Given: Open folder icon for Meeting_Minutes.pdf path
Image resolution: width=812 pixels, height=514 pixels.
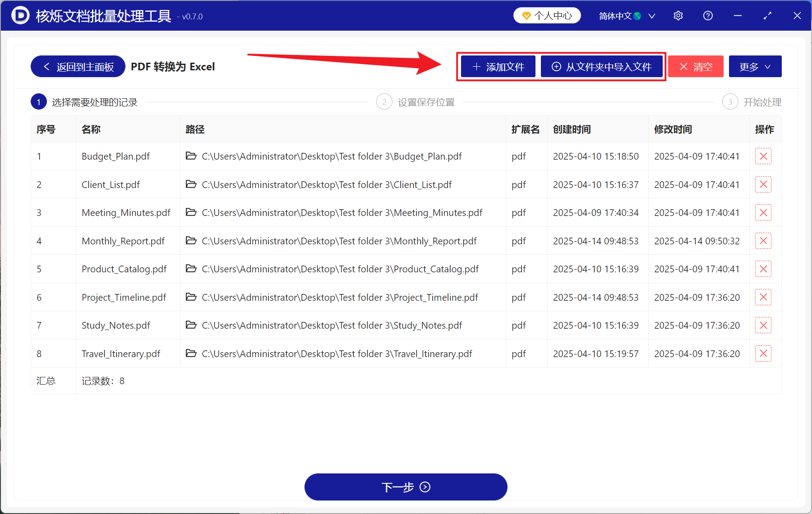Looking at the screenshot, I should [x=191, y=212].
